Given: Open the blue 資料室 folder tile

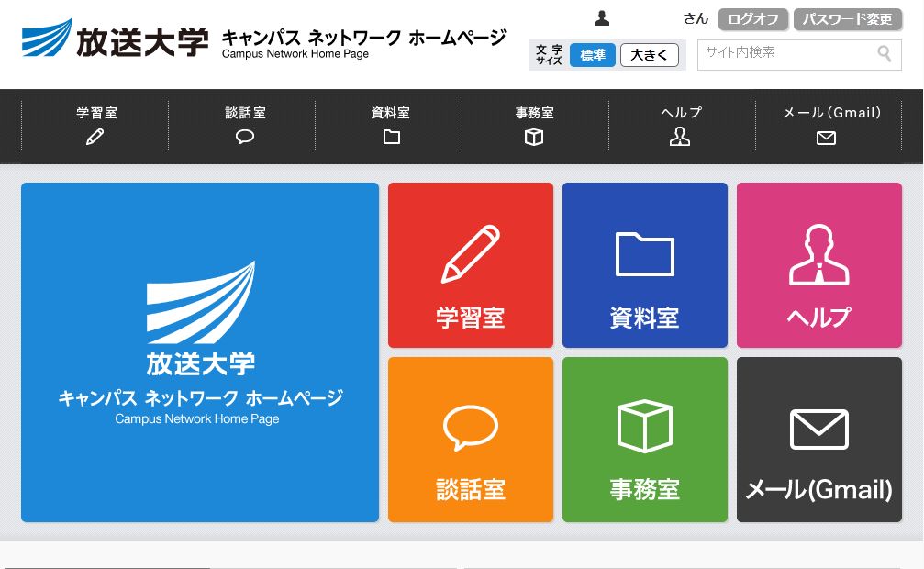Looking at the screenshot, I should click(x=645, y=265).
